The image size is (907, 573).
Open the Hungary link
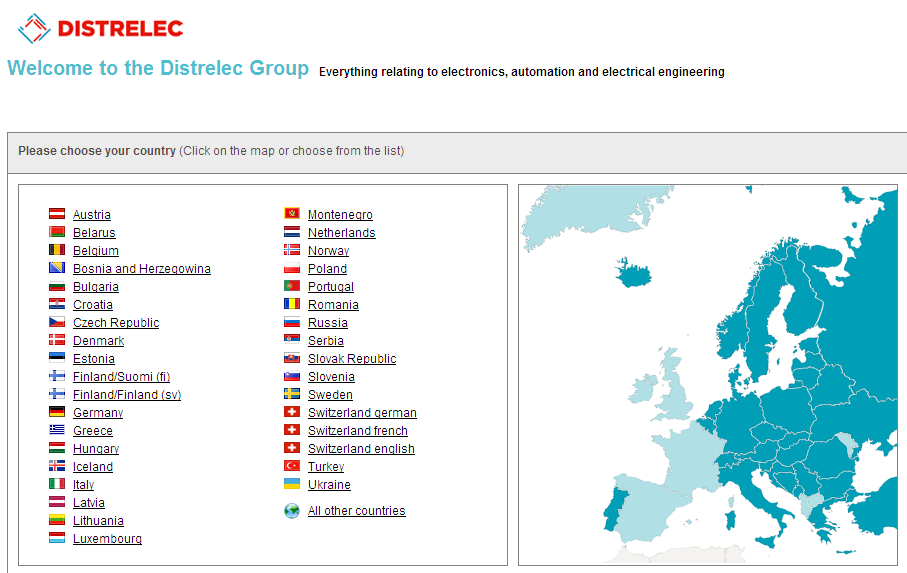(x=96, y=449)
